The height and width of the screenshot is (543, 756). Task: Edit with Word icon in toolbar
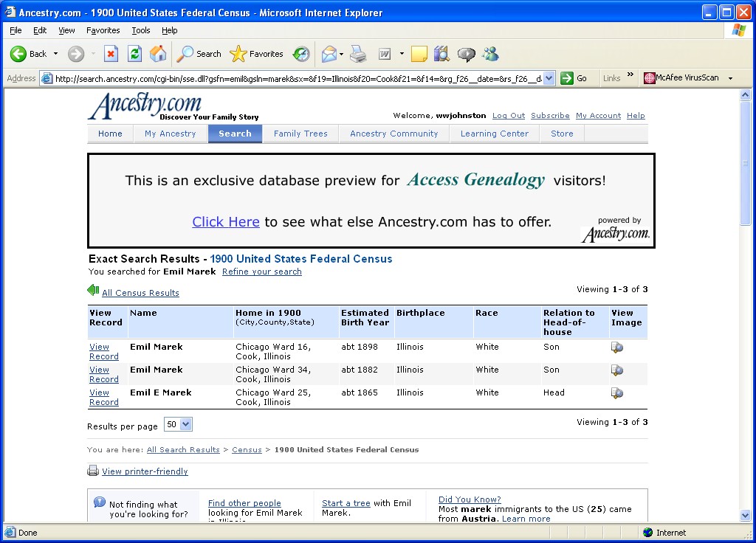coord(385,54)
